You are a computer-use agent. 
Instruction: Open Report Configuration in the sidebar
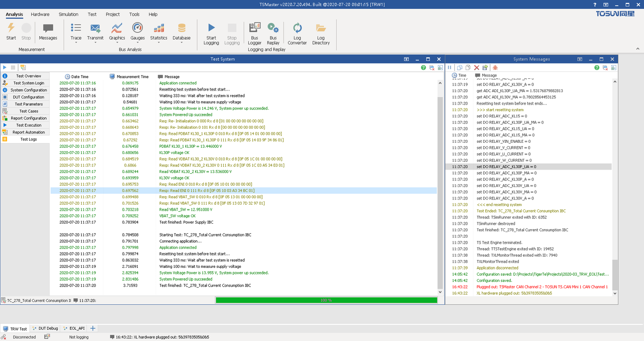pos(25,118)
